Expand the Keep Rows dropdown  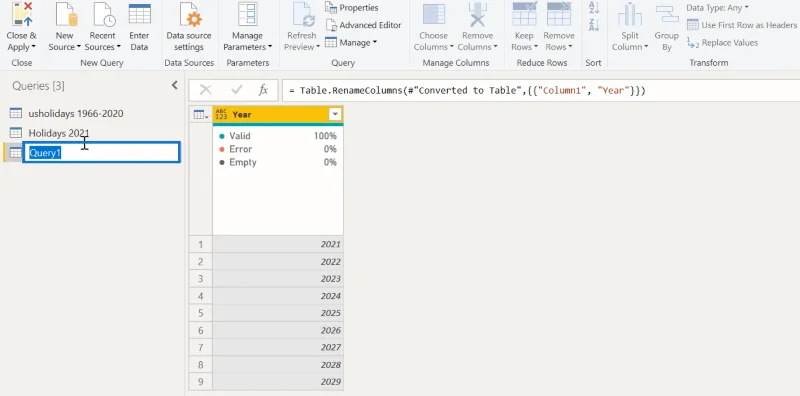(x=536, y=47)
